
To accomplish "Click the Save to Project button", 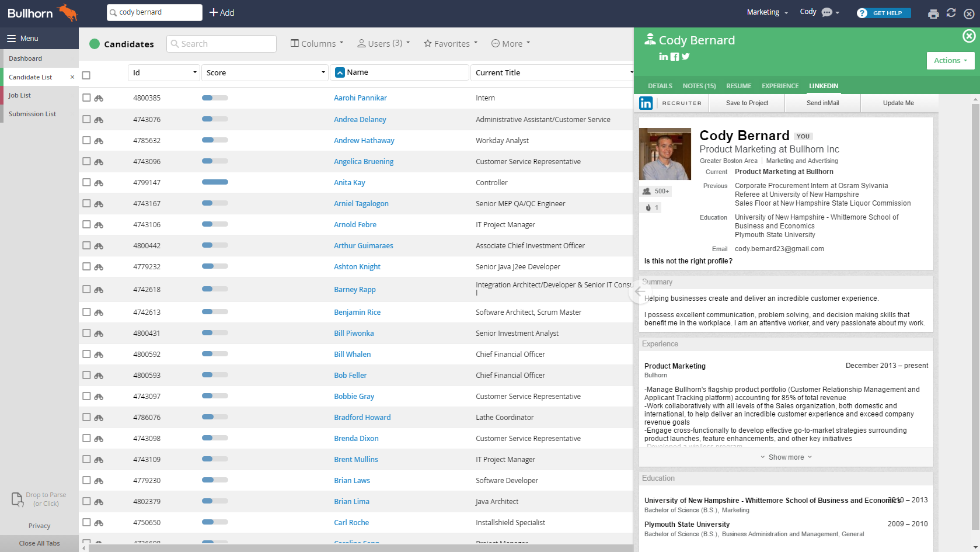I will [747, 103].
